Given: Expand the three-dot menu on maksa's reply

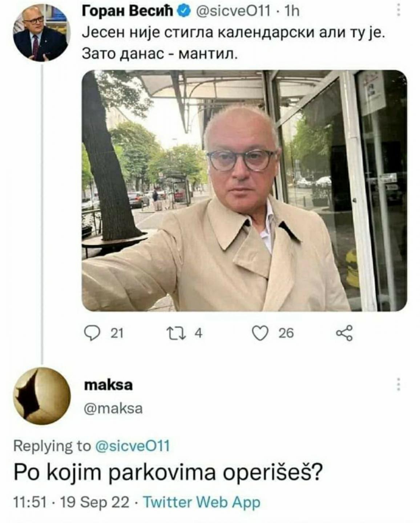Looking at the screenshot, I should click(398, 384).
